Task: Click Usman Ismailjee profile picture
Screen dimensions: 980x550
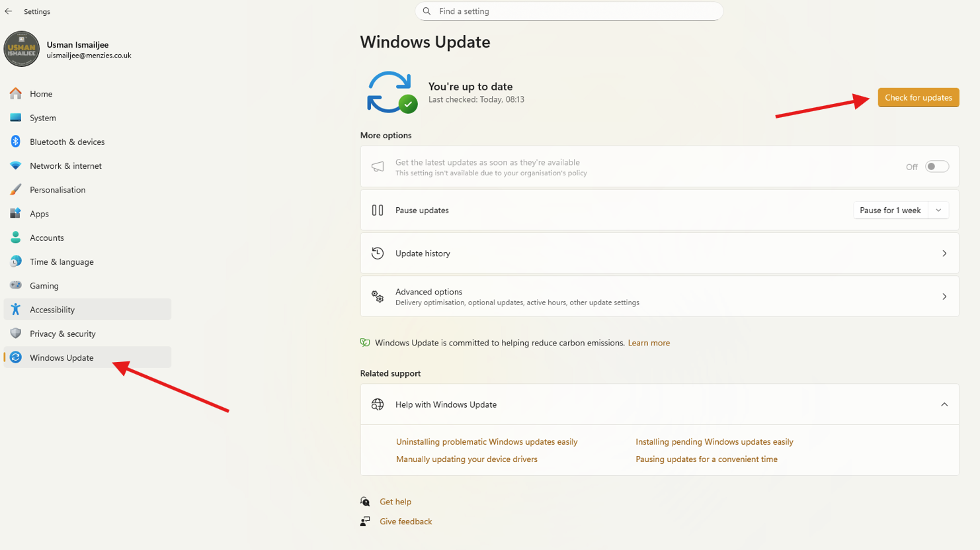Action: (22, 49)
